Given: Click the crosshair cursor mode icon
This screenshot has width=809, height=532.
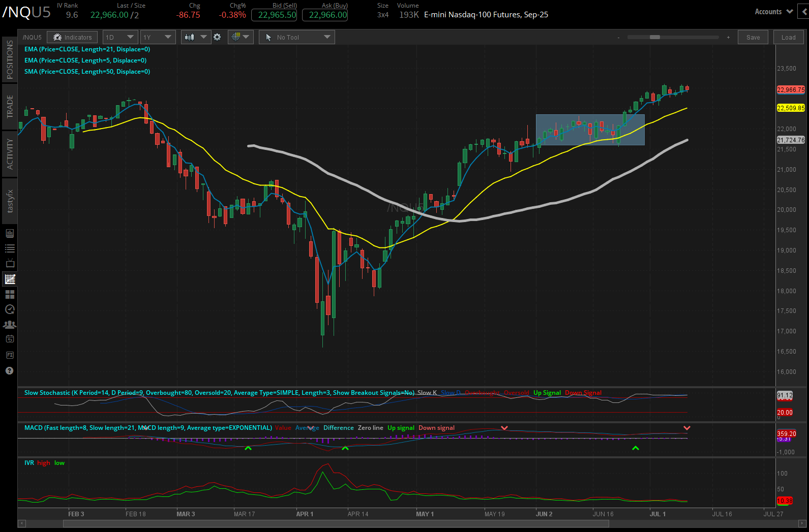Looking at the screenshot, I should coord(235,37).
